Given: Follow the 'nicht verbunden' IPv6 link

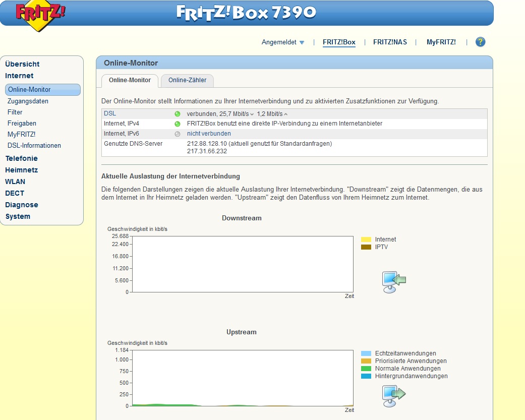Looking at the screenshot, I should pos(209,134).
